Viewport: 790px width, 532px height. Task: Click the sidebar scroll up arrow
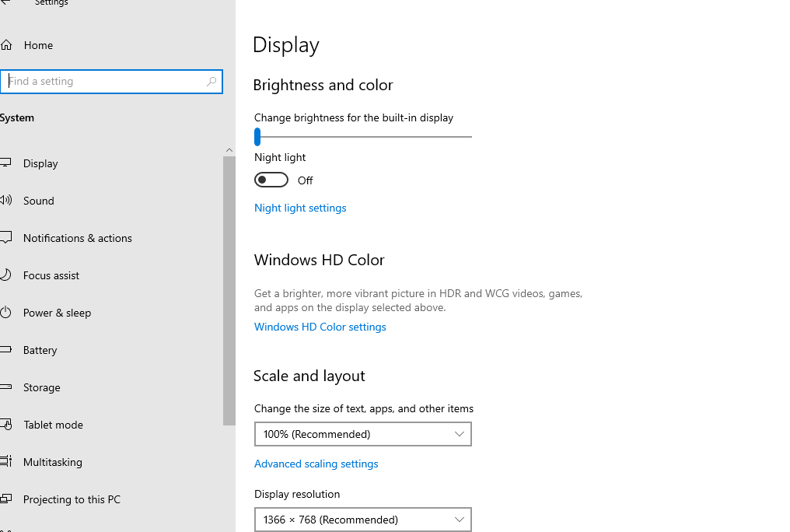click(229, 150)
